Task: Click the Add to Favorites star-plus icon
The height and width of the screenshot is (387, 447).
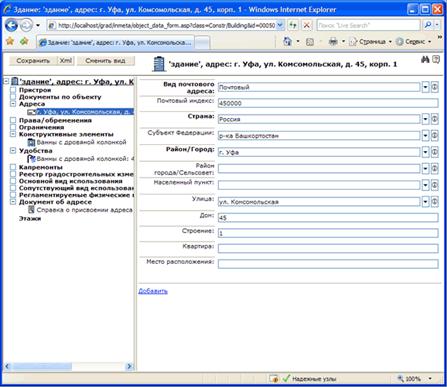Action: coord(24,42)
